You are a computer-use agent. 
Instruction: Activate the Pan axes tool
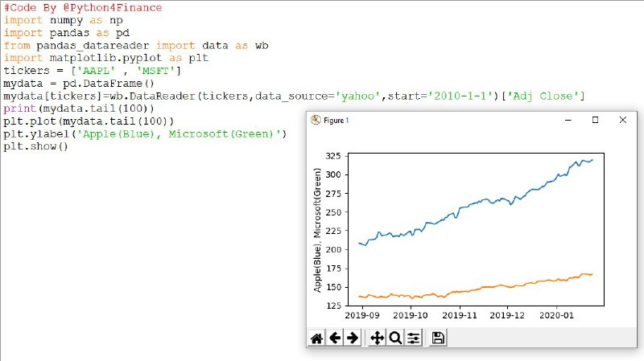pyautogui.click(x=377, y=338)
